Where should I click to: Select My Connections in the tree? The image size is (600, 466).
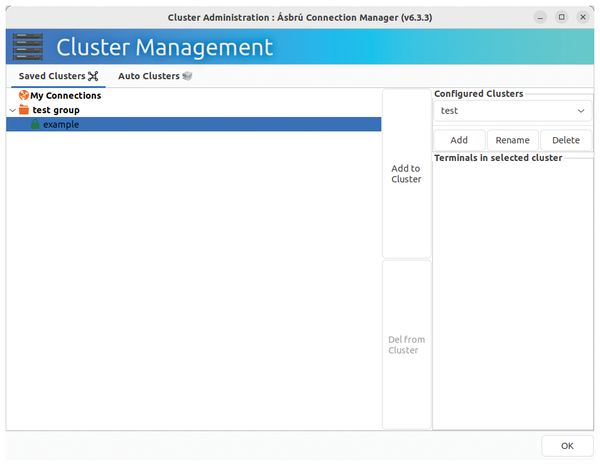click(x=194, y=95)
